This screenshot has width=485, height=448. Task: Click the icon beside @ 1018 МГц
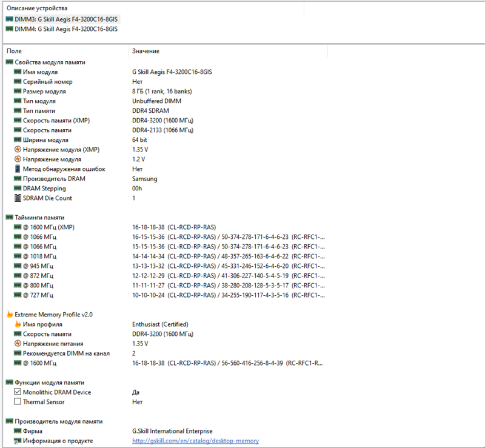(18, 256)
